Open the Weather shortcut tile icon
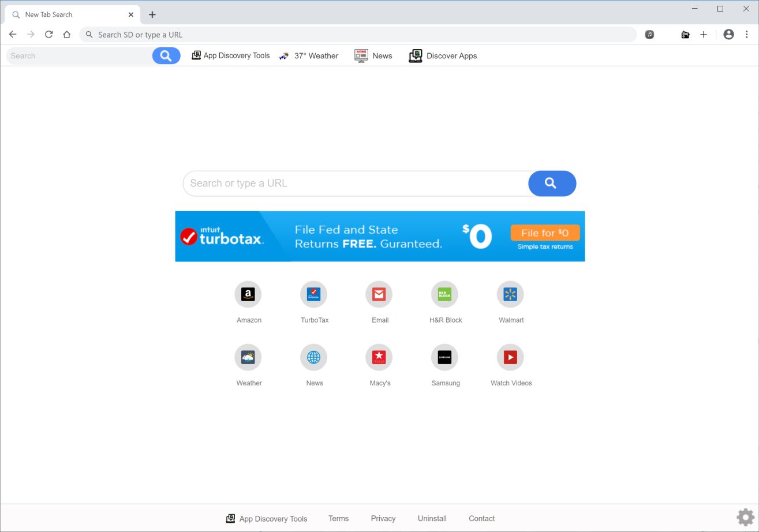Image resolution: width=759 pixels, height=532 pixels. (x=248, y=358)
